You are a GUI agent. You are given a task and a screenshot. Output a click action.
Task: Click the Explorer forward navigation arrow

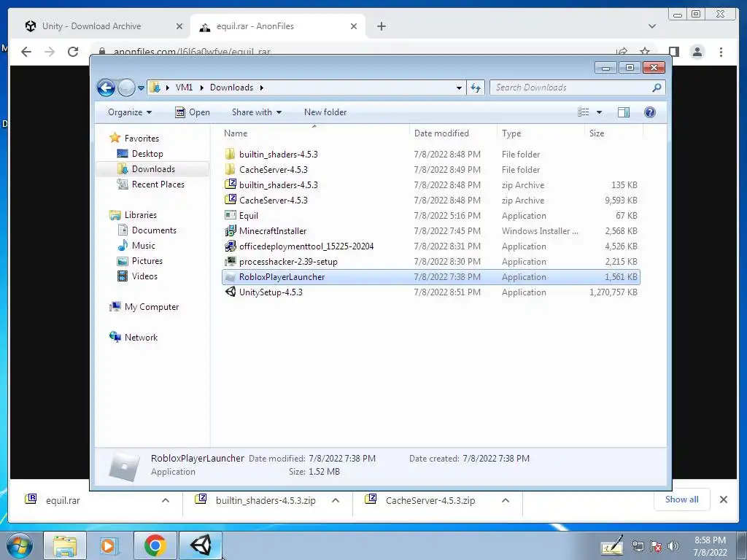point(126,87)
